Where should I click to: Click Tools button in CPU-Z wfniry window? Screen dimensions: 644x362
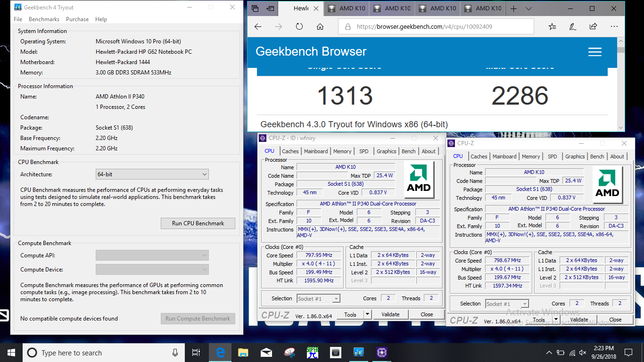(x=350, y=314)
